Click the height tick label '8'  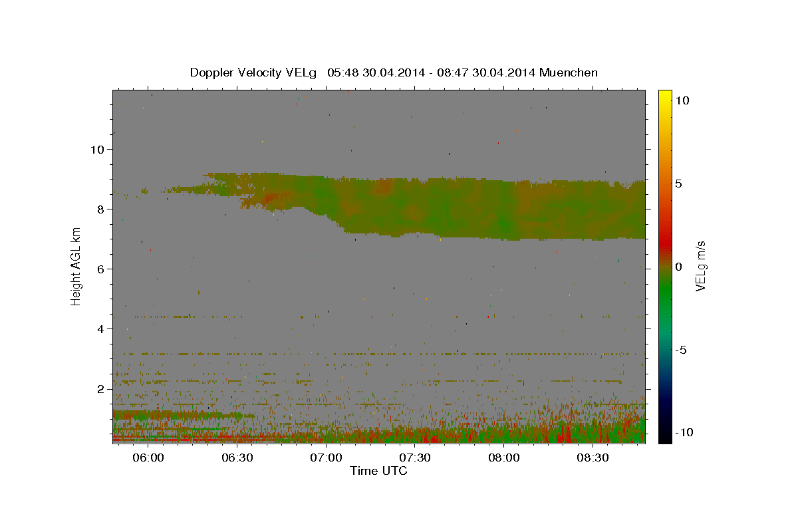(x=100, y=209)
